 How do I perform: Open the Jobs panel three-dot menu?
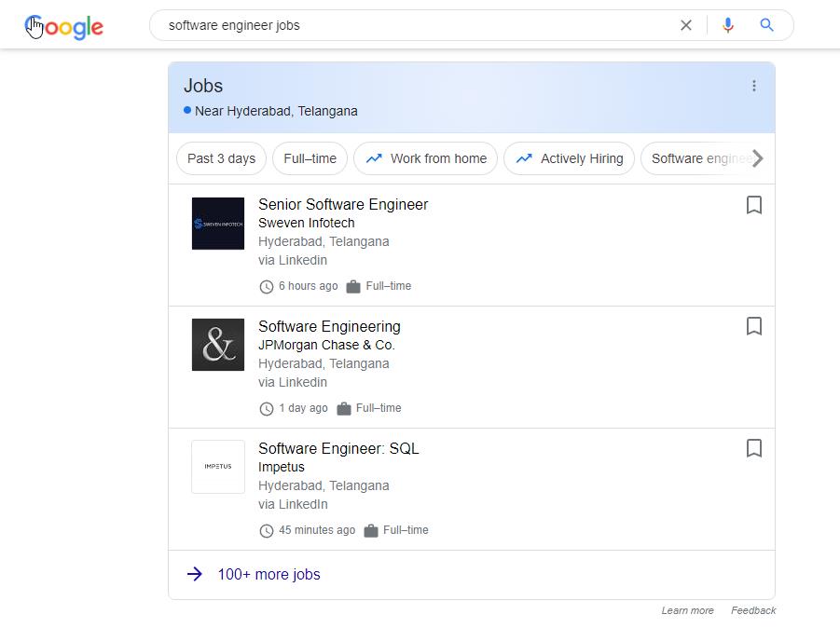click(x=754, y=85)
